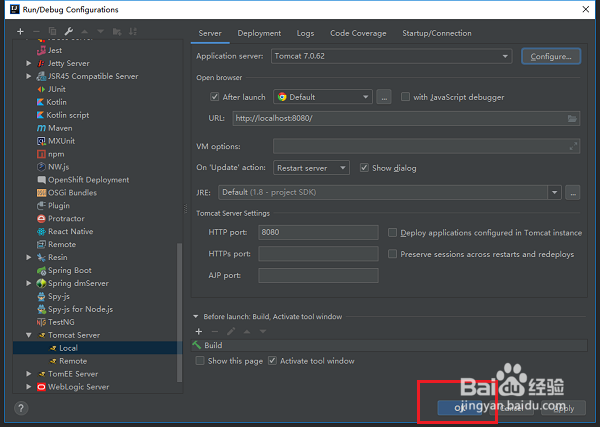Expand the Jetty Server node

click(29, 63)
